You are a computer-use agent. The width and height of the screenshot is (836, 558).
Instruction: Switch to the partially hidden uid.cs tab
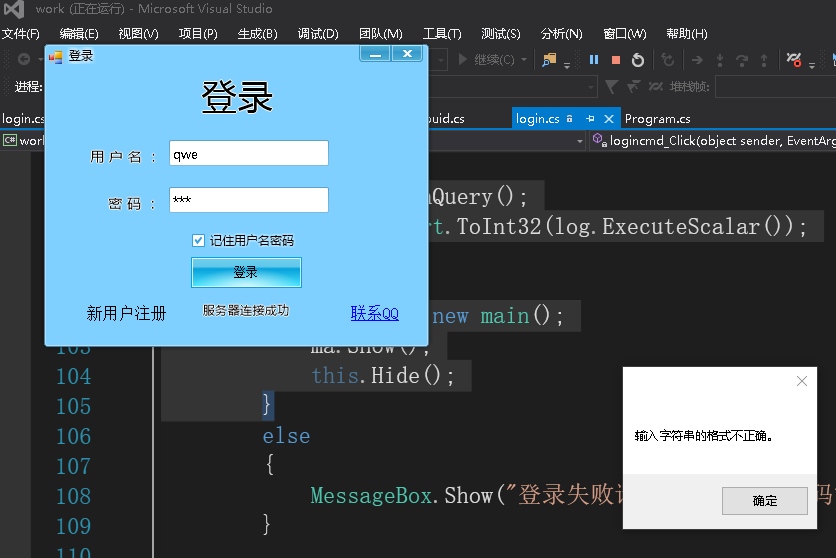click(x=447, y=118)
